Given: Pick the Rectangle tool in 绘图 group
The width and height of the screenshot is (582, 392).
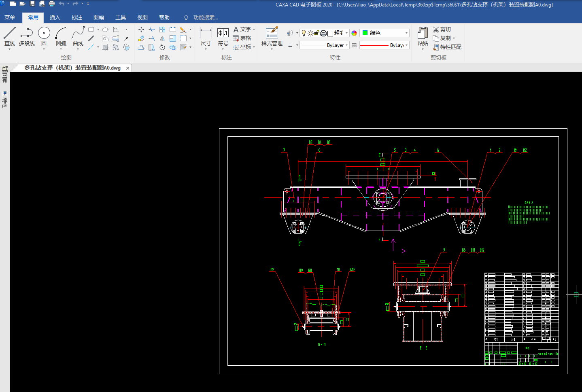Looking at the screenshot, I should click(x=91, y=30).
